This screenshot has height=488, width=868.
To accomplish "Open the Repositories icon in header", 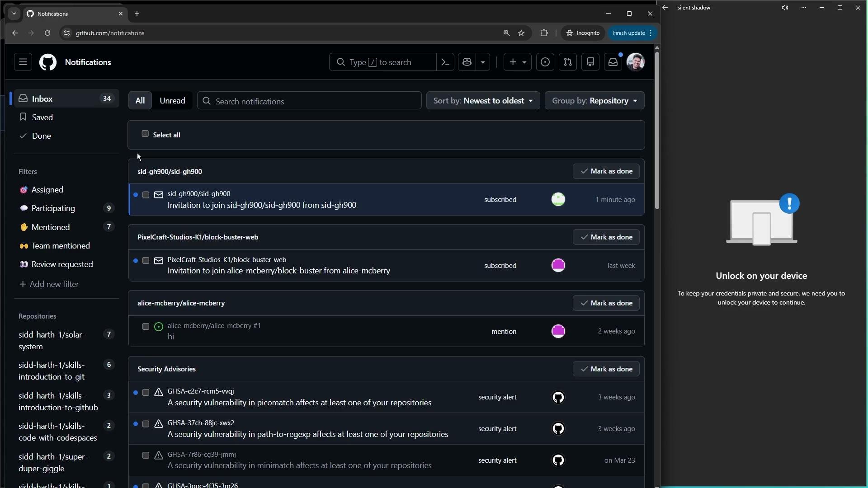I will coord(590,62).
